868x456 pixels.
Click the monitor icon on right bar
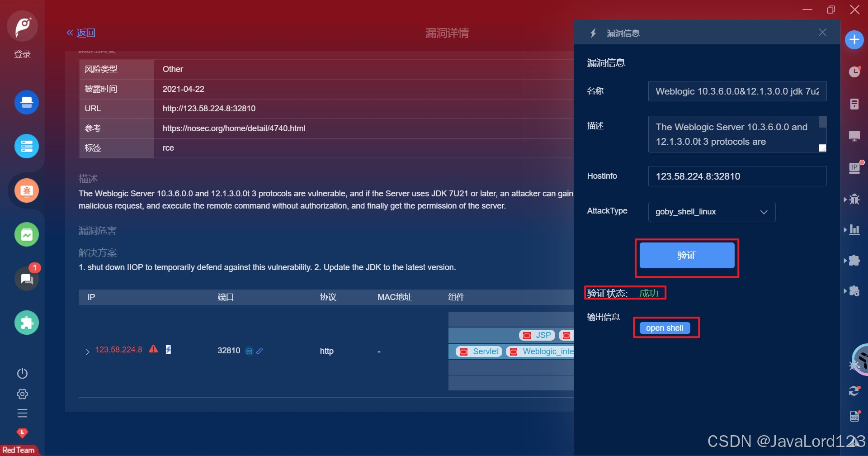(854, 136)
